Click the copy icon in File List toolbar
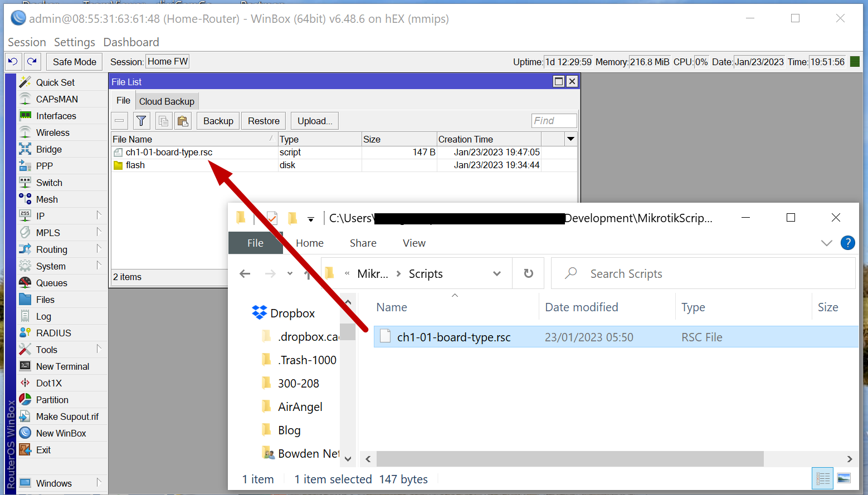Screen dimensions: 868x495 click(x=163, y=121)
